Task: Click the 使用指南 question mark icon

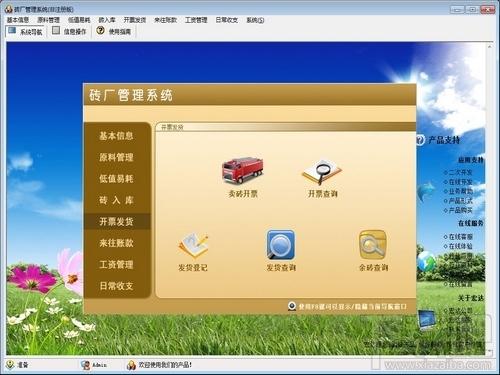Action: pyautogui.click(x=100, y=31)
